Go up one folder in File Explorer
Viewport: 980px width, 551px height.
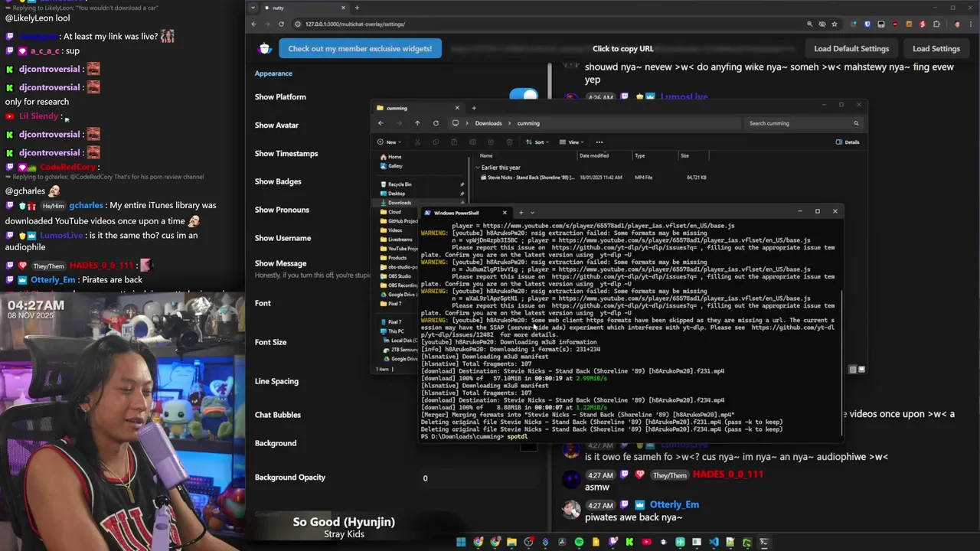pyautogui.click(x=417, y=123)
